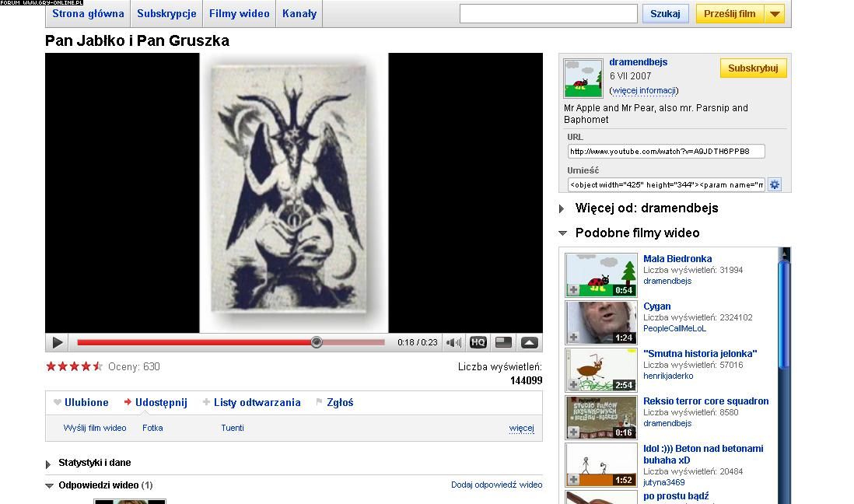Click the red video progress bar
The height and width of the screenshot is (504, 854).
(196, 342)
